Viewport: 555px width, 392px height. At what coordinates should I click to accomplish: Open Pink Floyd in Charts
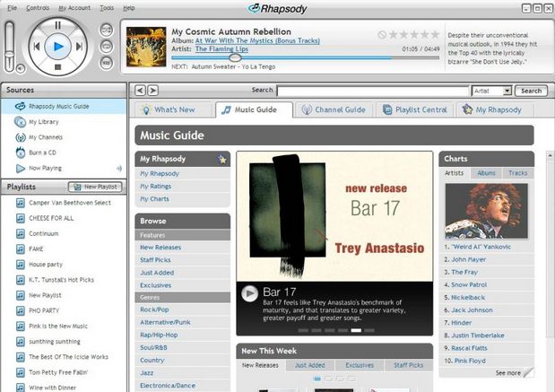469,361
